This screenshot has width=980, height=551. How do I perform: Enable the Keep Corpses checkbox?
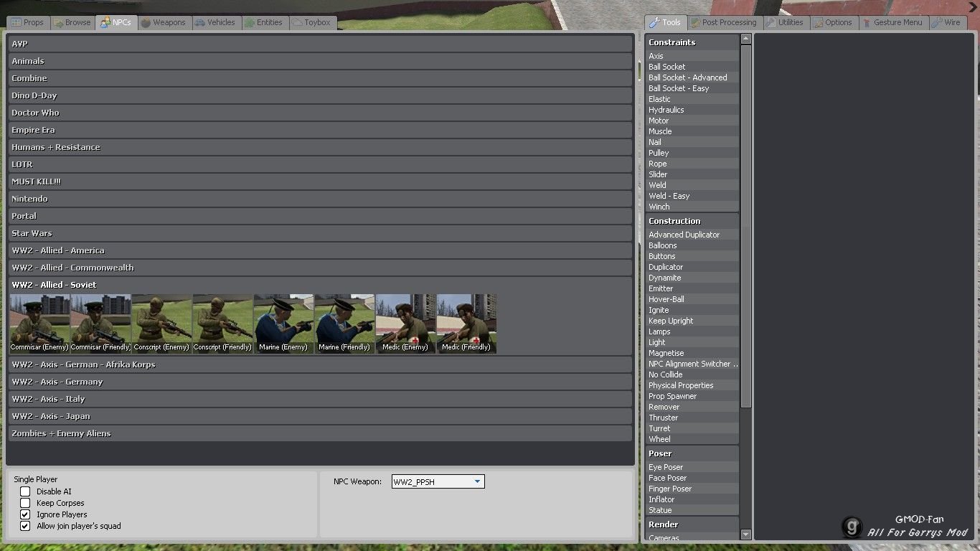click(25, 503)
